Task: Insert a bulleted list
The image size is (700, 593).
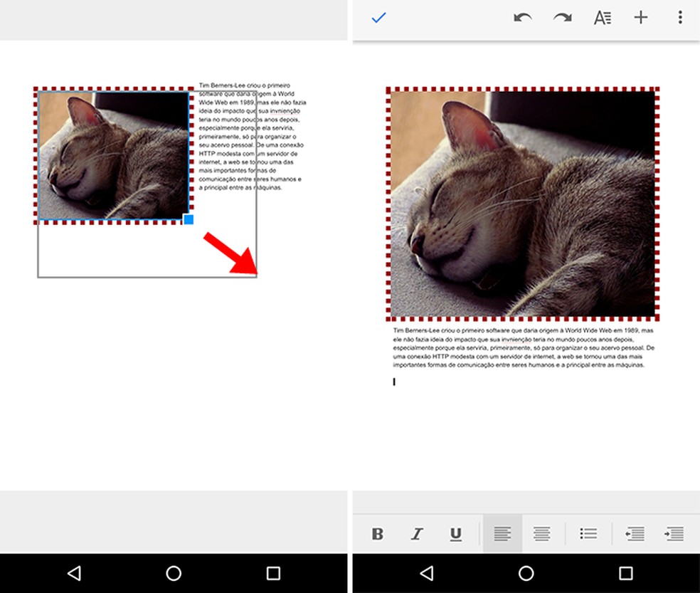Action: 588,534
